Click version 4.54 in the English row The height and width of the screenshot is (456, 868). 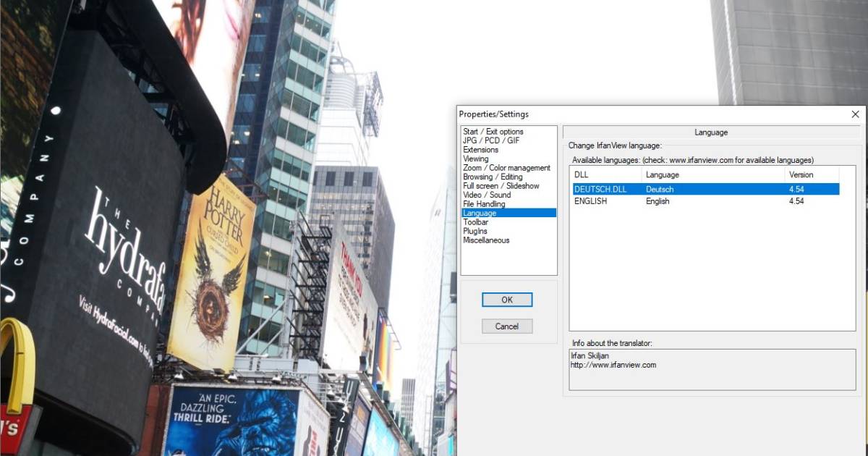[x=796, y=201]
